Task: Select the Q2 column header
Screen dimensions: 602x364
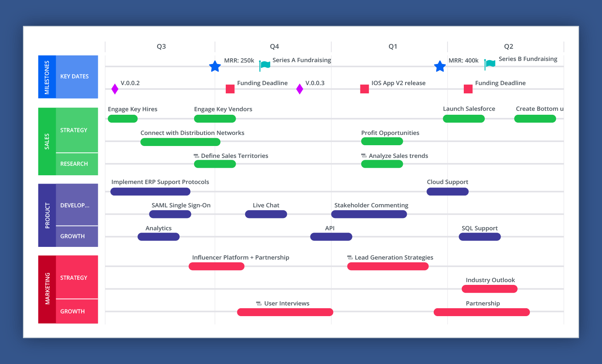Action: point(509,46)
